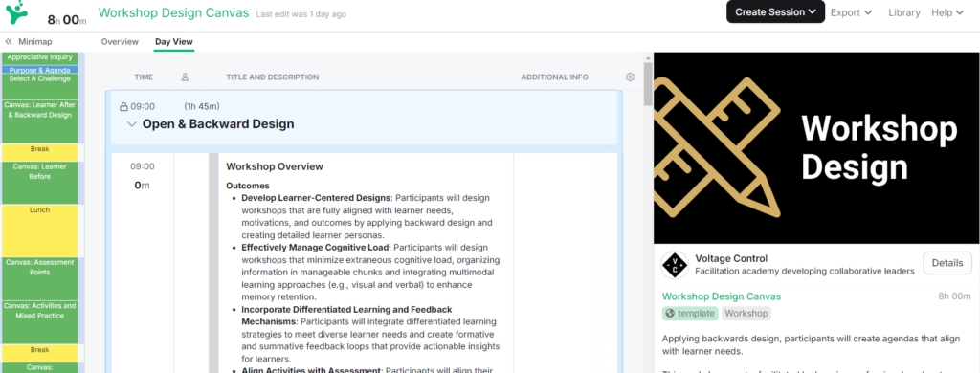Click the person icon in column header
Screen dimensions: 980x373
pyautogui.click(x=185, y=77)
